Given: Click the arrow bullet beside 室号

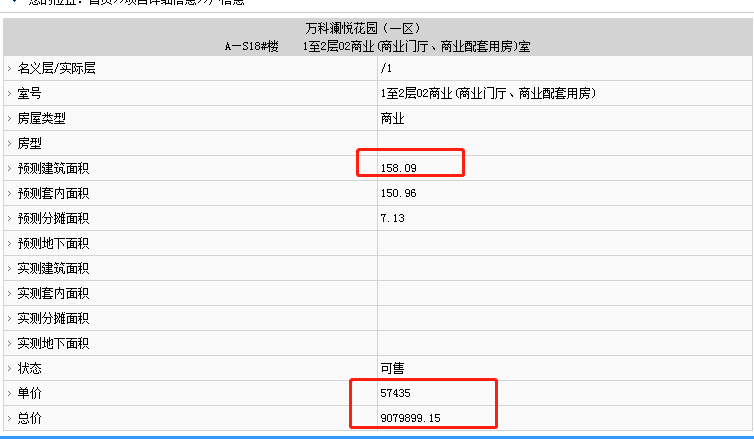Looking at the screenshot, I should tap(9, 94).
